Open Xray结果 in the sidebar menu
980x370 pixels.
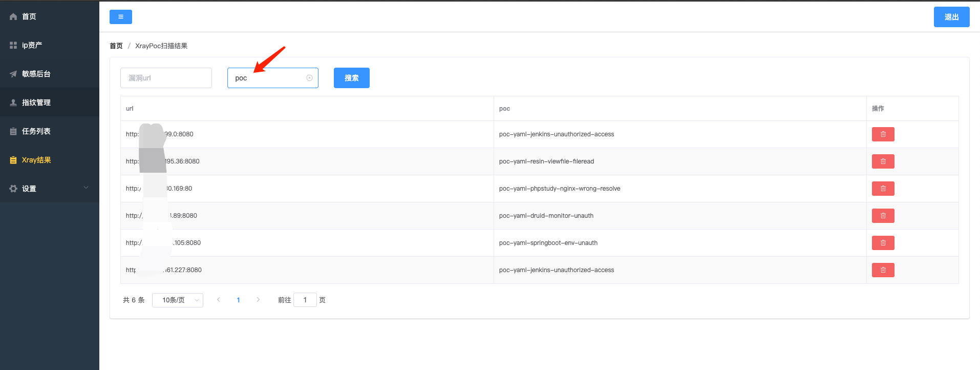point(50,160)
